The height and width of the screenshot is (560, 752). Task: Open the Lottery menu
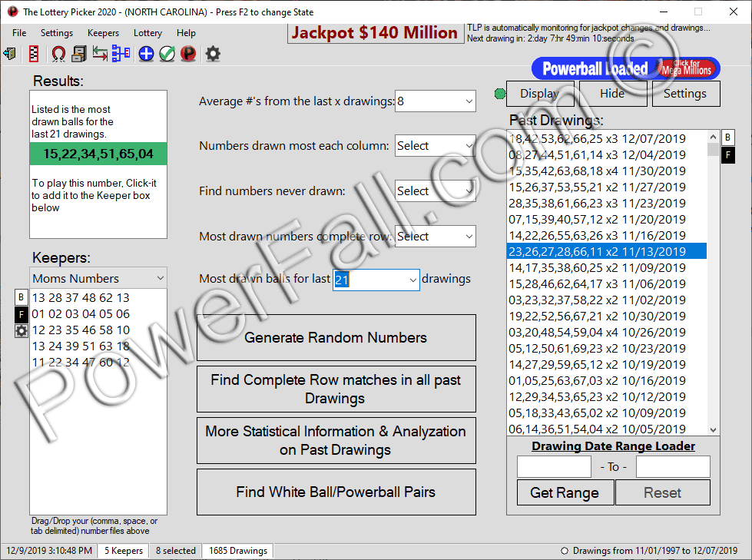147,32
